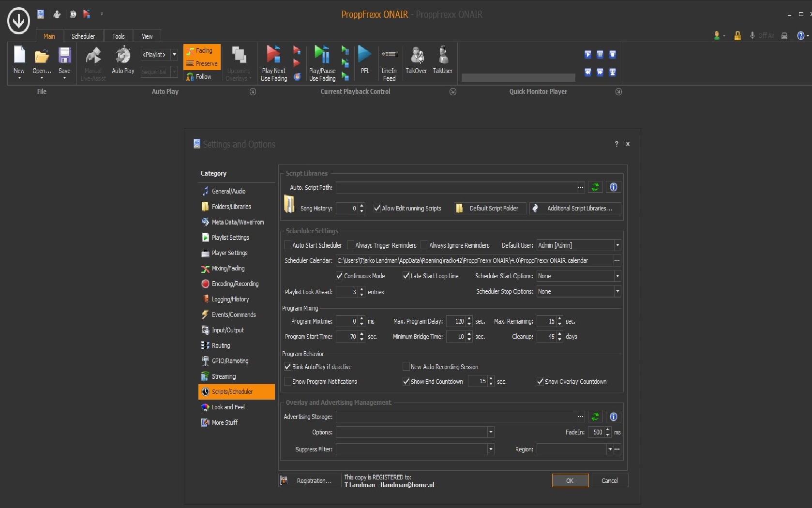Screen dimensions: 812x508
Task: Open the Region dropdown
Action: coord(610,449)
